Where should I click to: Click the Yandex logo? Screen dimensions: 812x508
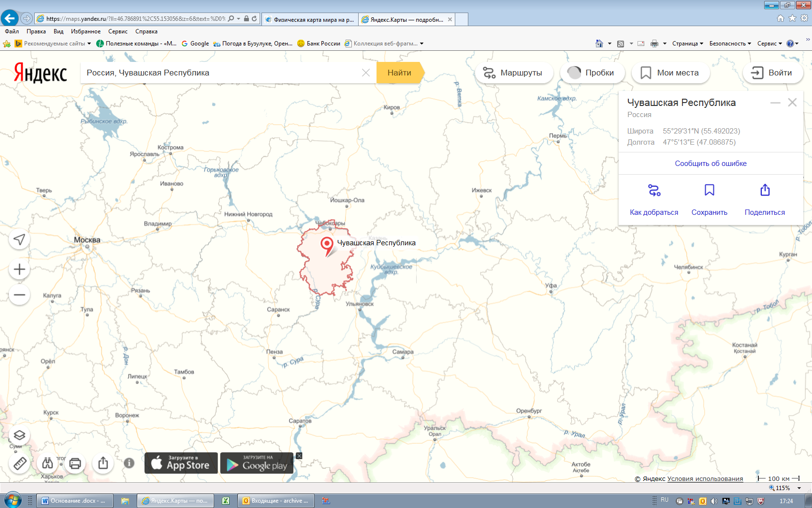[40, 73]
